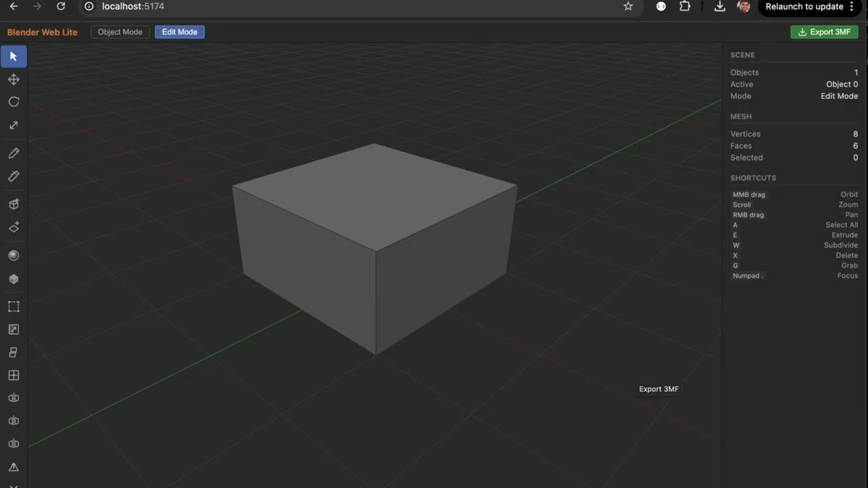The height and width of the screenshot is (488, 868).
Task: Click the 'Numpad .' Focus shortcut row
Action: (x=794, y=276)
